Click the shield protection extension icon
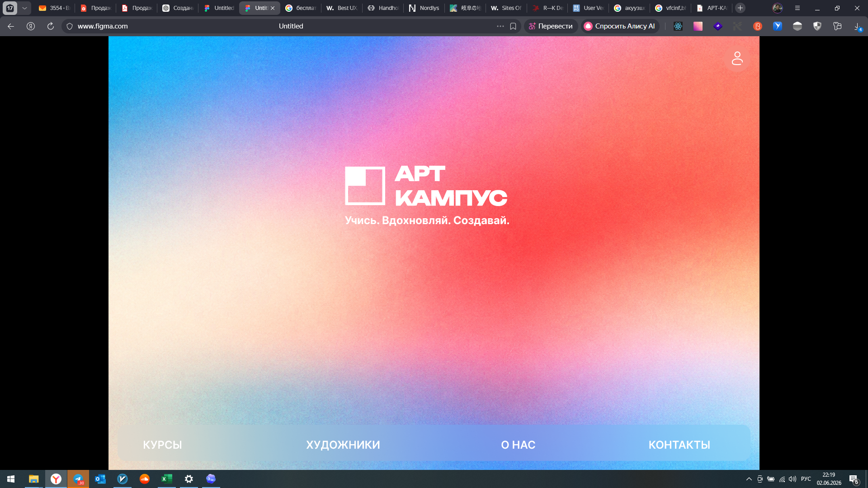Viewport: 868px width, 488px height. 817,26
